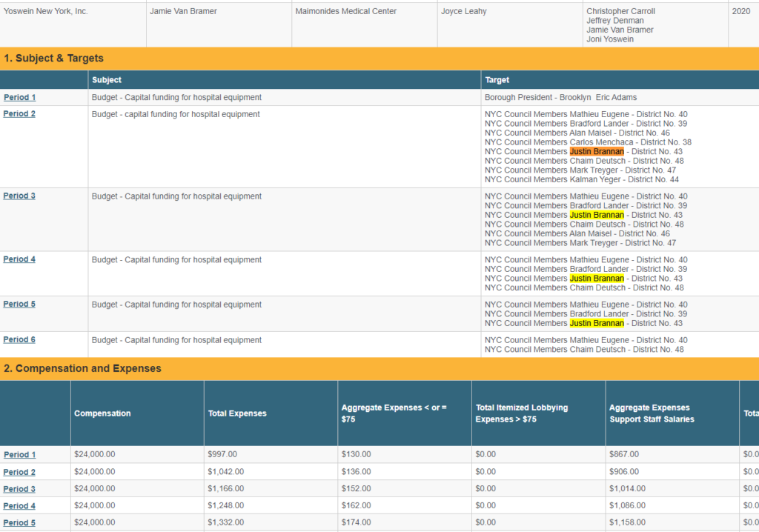The height and width of the screenshot is (532, 759).
Task: Click highlighted 'Justin Brannan' in Period 5 targets
Action: (597, 323)
